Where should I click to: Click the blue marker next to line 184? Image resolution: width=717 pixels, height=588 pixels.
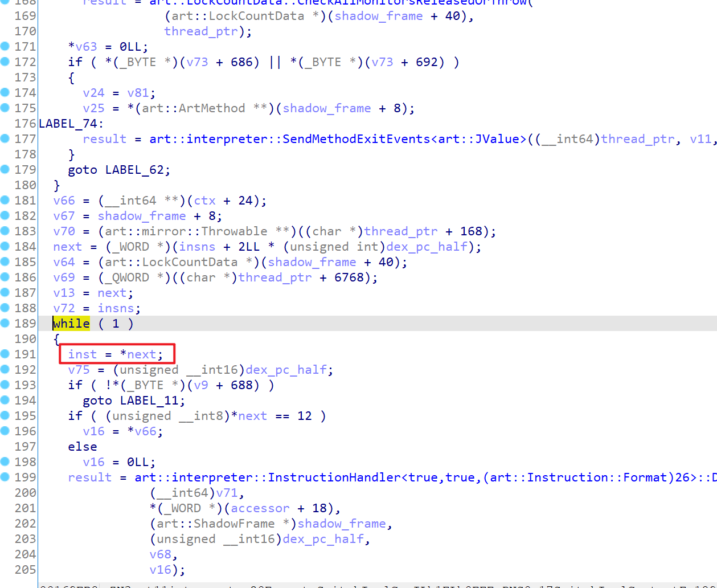pyautogui.click(x=5, y=246)
